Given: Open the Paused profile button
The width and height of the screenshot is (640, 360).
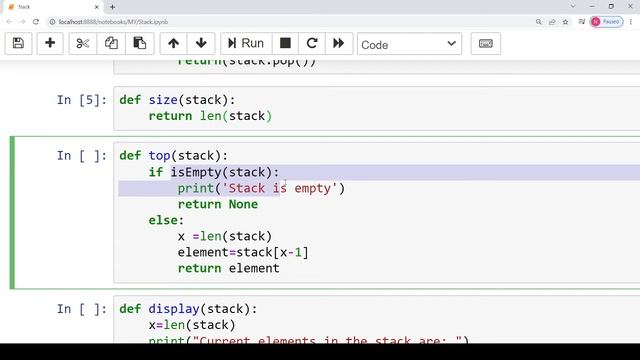Looking at the screenshot, I should 607,22.
